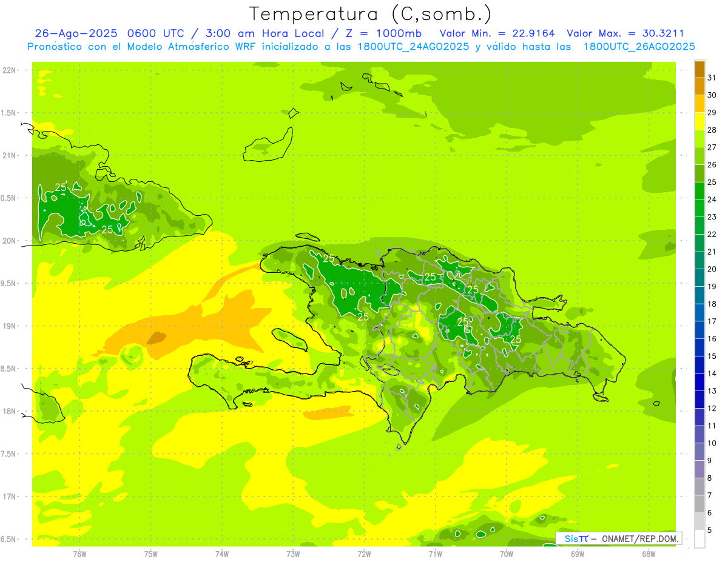Click the legend label '31'
The image size is (728, 562).
(712, 78)
